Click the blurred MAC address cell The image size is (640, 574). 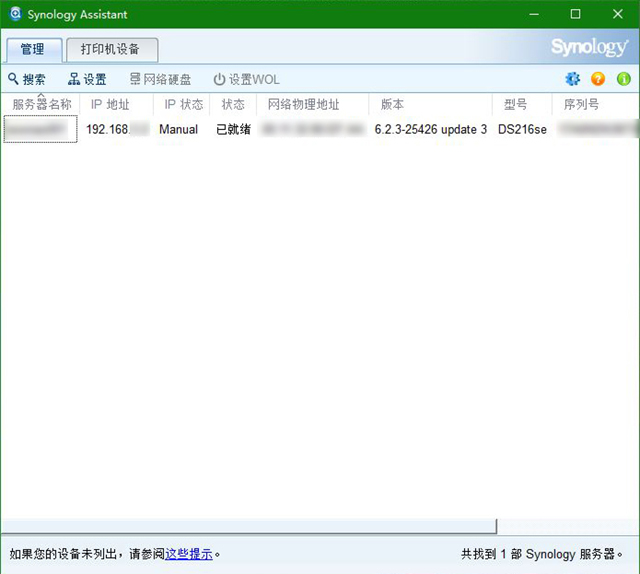(313, 129)
